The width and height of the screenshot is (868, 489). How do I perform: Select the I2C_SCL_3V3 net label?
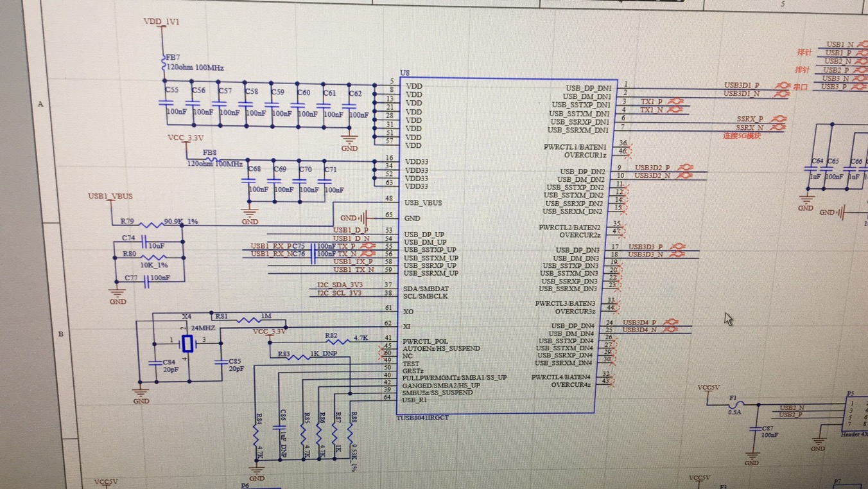(x=339, y=294)
